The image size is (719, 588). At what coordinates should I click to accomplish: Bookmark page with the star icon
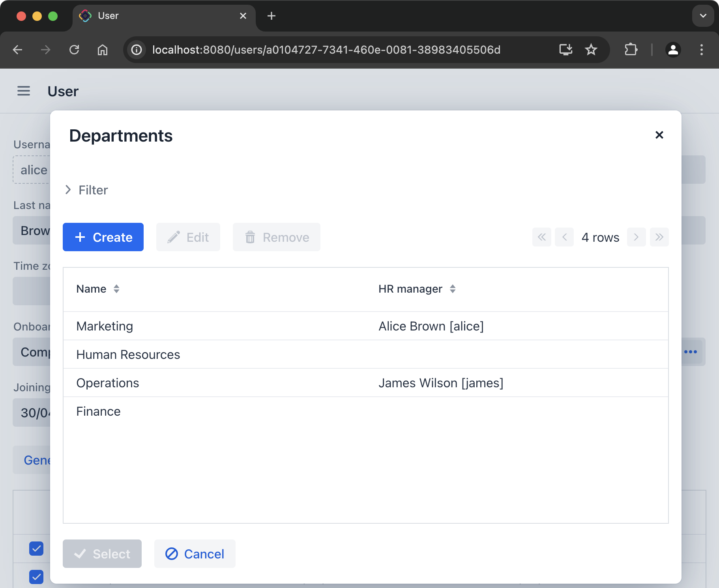(x=591, y=50)
